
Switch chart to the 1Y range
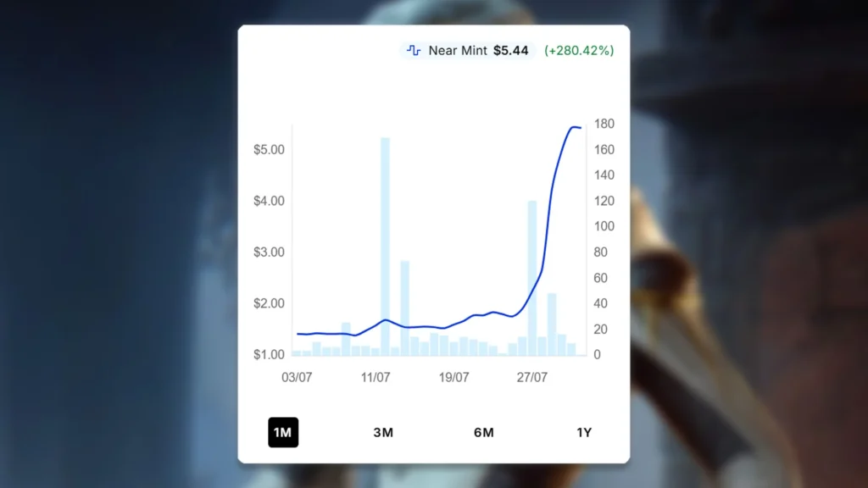click(584, 433)
